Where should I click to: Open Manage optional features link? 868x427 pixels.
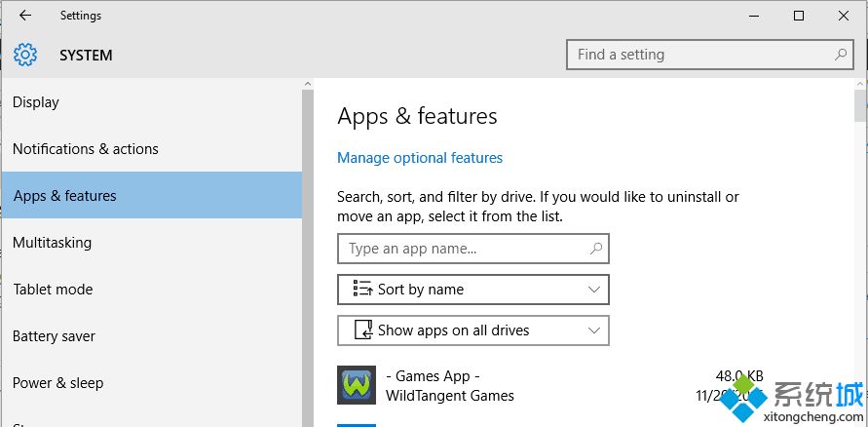click(420, 158)
